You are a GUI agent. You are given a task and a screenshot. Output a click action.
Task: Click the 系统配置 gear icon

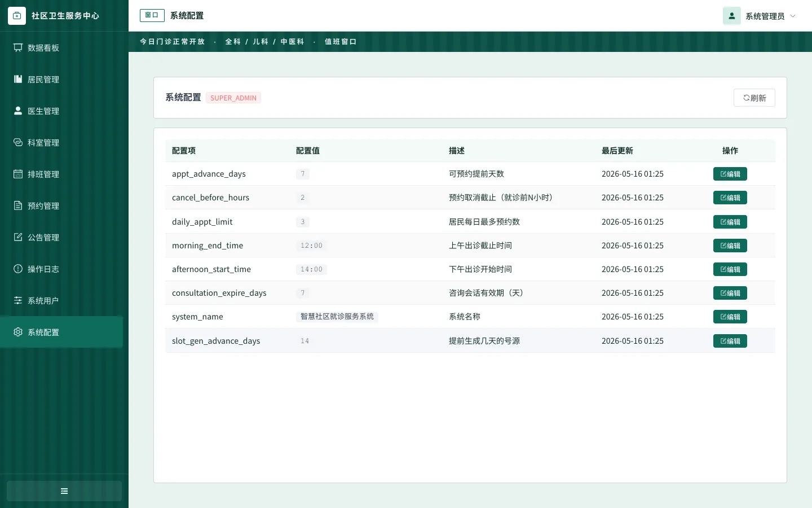pos(18,332)
